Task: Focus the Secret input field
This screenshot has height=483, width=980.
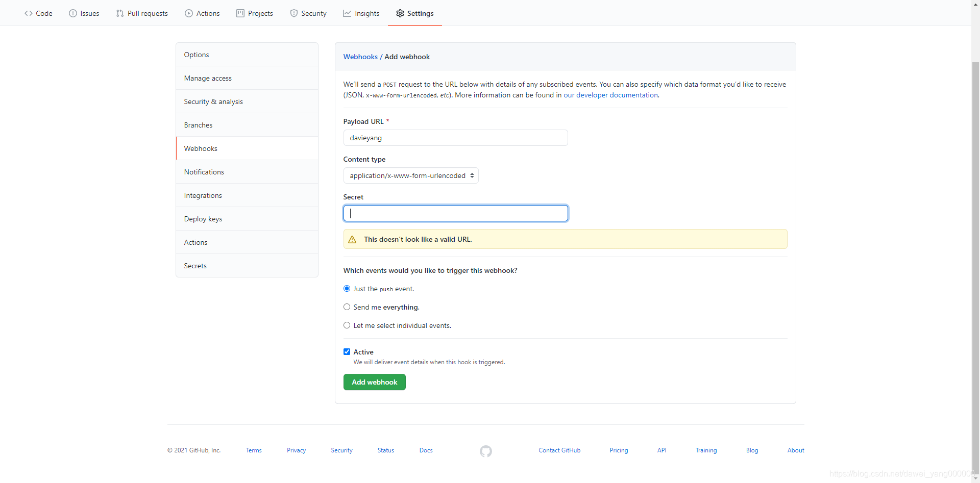Action: 456,213
